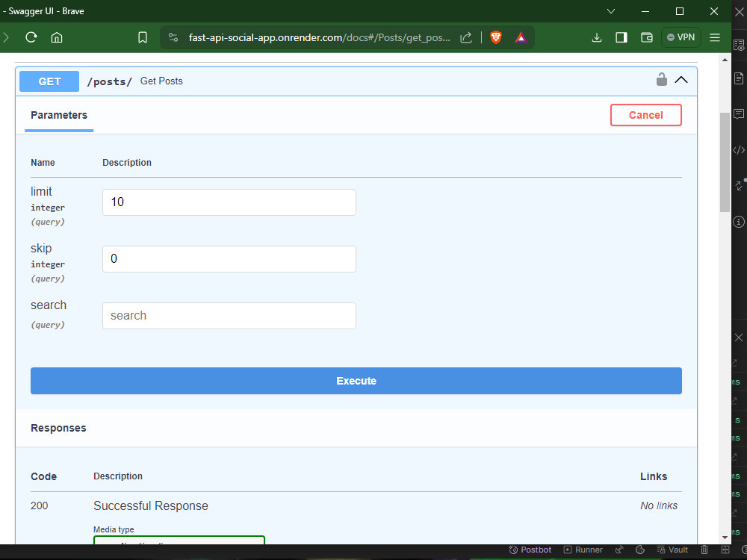The image size is (747, 560).
Task: Reload the Swagger UI page
Action: (x=31, y=37)
